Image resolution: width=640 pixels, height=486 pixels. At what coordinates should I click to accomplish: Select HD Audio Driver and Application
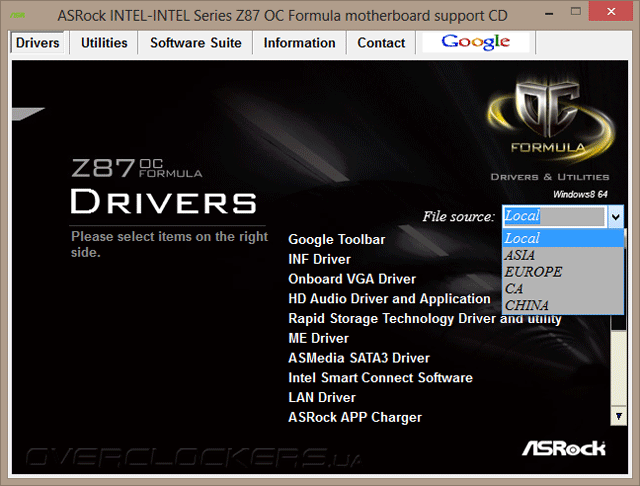point(389,299)
